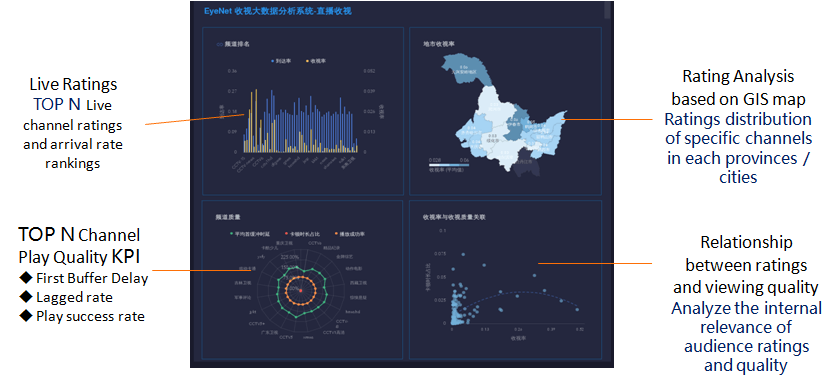837x382 pixels.
Task: Click the tallest yellow bar in ranking chart
Action: [256, 121]
